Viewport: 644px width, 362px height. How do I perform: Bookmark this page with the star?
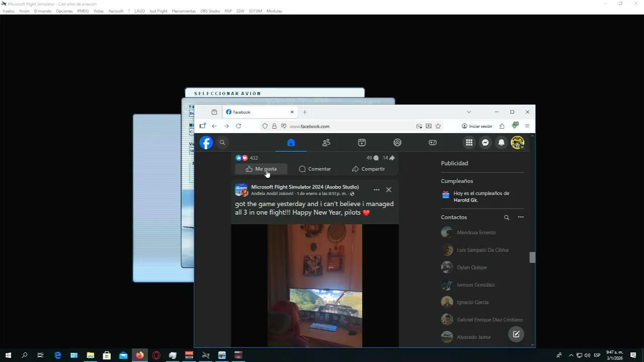[x=438, y=126]
